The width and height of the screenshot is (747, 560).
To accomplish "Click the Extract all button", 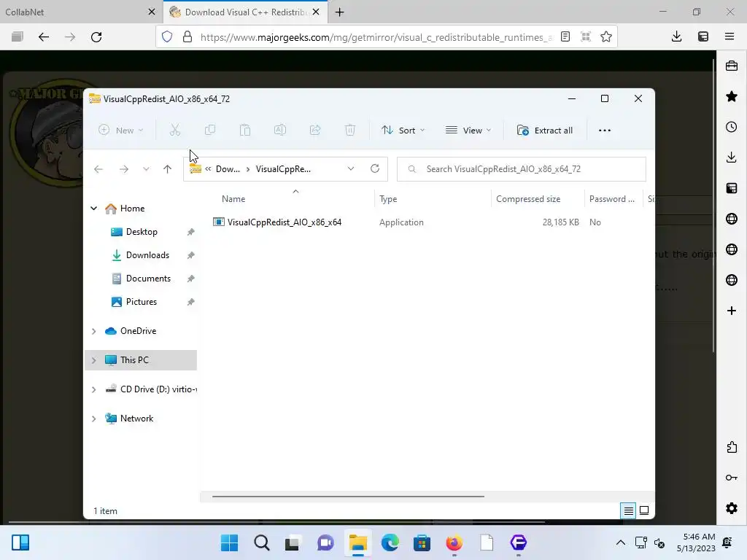I will pyautogui.click(x=544, y=131).
